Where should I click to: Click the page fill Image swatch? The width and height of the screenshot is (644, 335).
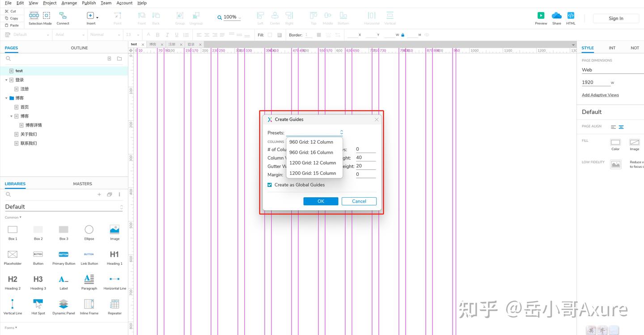(634, 142)
